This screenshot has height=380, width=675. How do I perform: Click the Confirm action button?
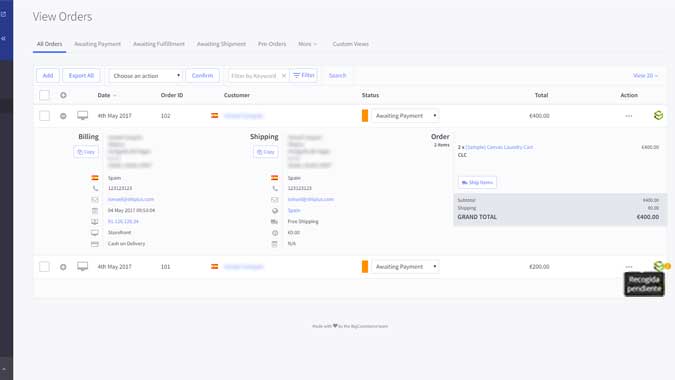(202, 76)
